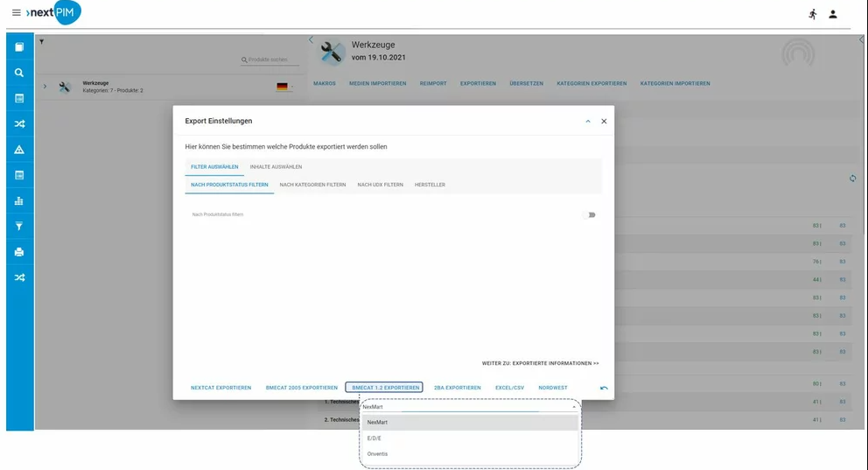Open the hierarchy structure icon in sidebar
The width and height of the screenshot is (868, 470).
pos(19,201)
